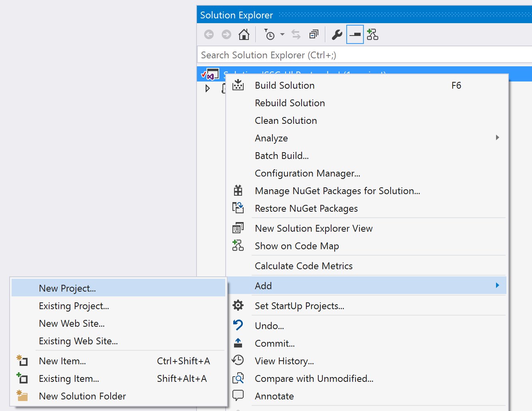Open Properties via the wrench icon
This screenshot has width=532, height=411.
pos(337,35)
